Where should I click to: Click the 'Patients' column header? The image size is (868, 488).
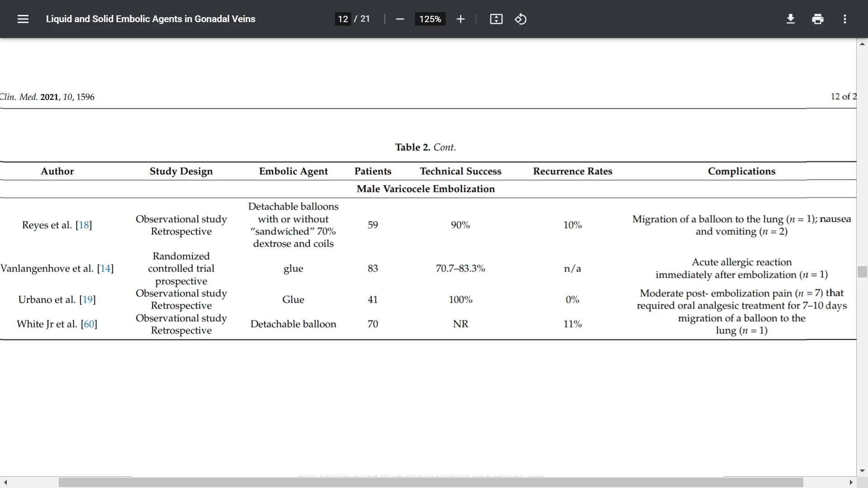pyautogui.click(x=373, y=171)
